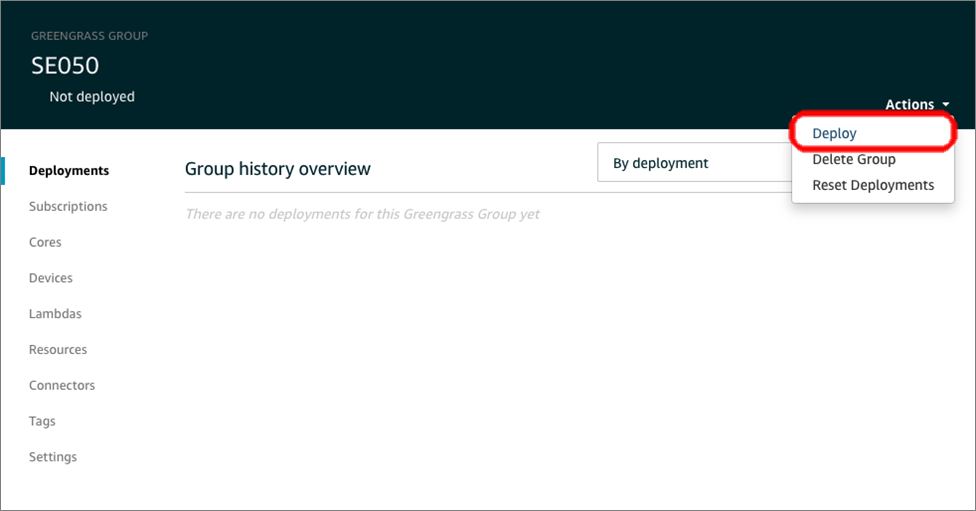Switch to the Devices section

50,278
